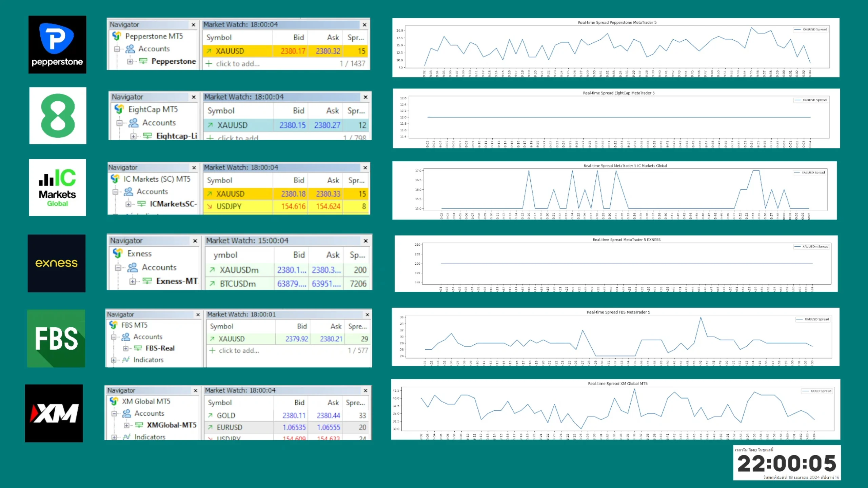Click the Accounts icon under Exness
The image size is (868, 488).
pos(133,267)
